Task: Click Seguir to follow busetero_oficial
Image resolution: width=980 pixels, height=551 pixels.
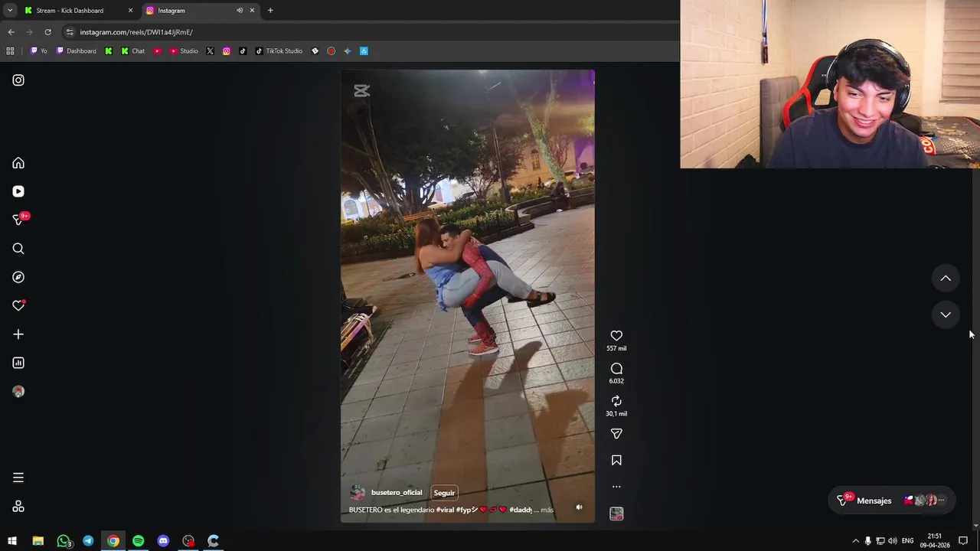Action: [444, 493]
